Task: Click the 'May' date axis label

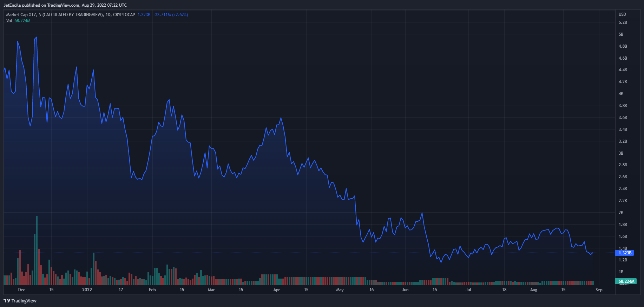Action: click(x=340, y=290)
